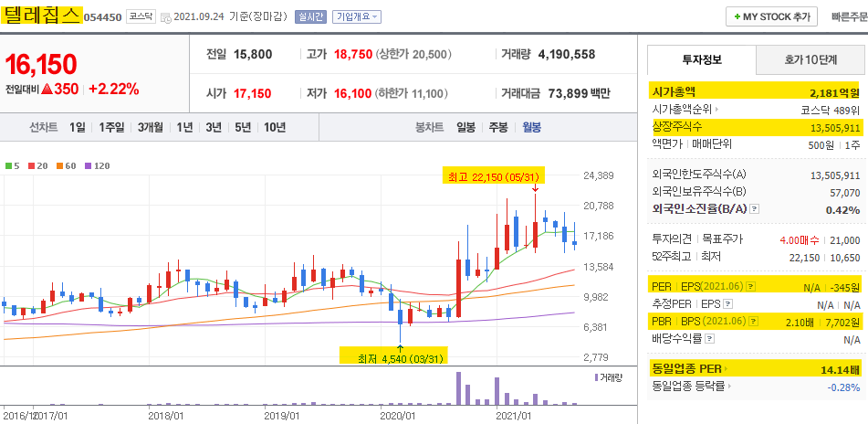Click the 2021/01 date axis label
This screenshot has height=424, width=868.
pos(514,414)
